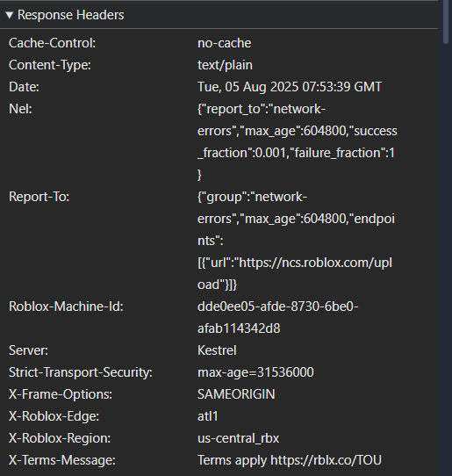
Task: Select the Kestrel server value
Action: click(217, 350)
